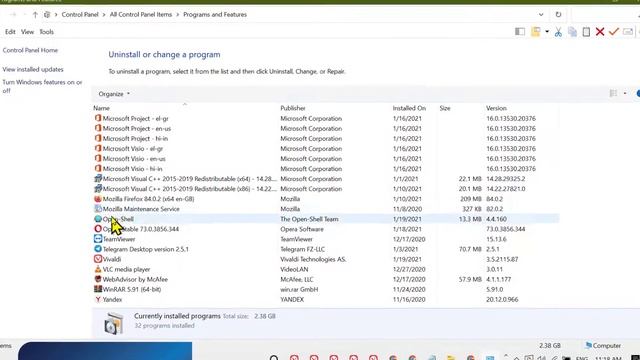Click the icon right of the orange checkmark
Image resolution: width=640 pixels, height=360 pixels.
[628, 32]
